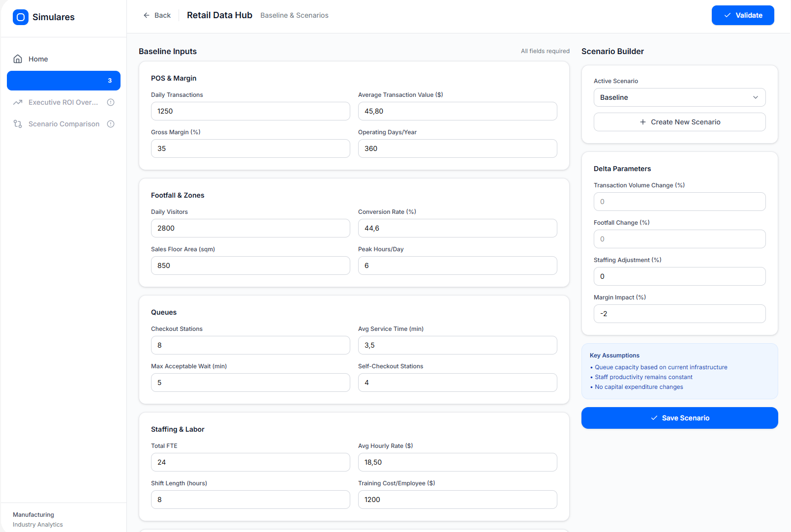Select Scenario Comparison in the sidebar
Viewport: 791px width, 532px height.
63,123
